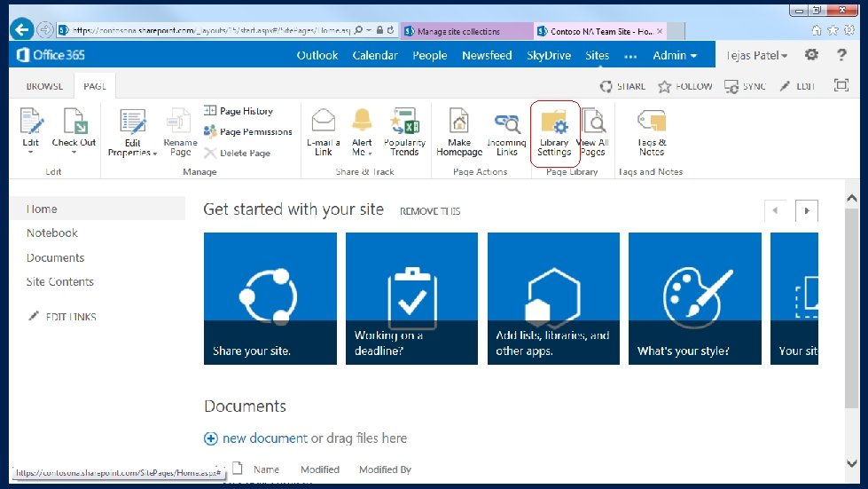Click the Rename Page icon
Image resolution: width=868 pixels, height=489 pixels.
pos(179,122)
